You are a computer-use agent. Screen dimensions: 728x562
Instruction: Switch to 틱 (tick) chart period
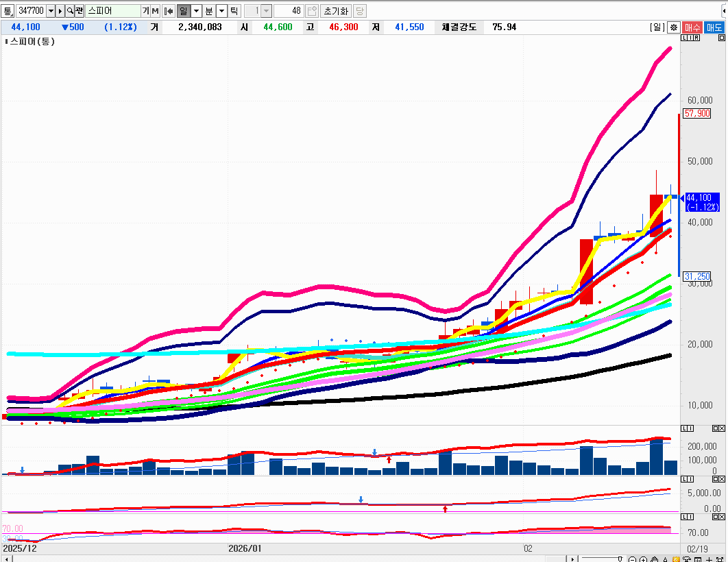tap(234, 11)
